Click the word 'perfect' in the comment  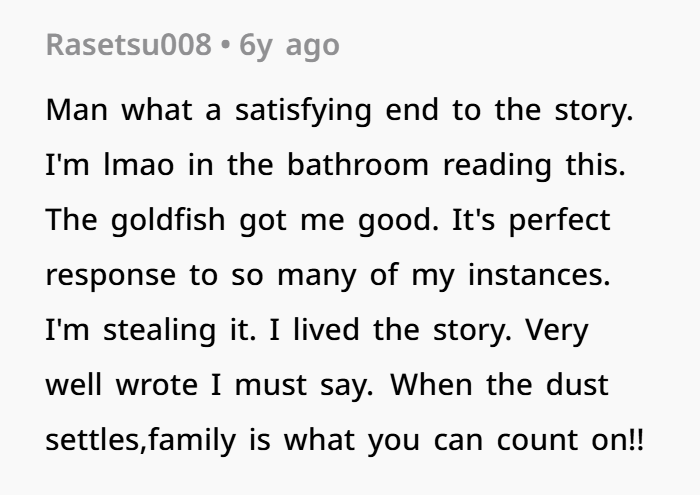(x=559, y=220)
